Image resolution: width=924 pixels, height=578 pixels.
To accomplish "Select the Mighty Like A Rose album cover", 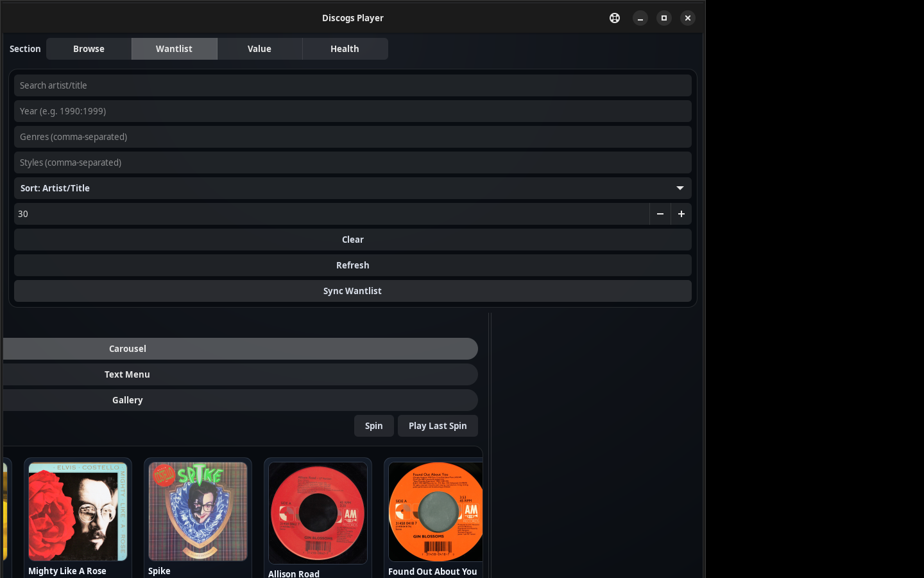I will coord(78,512).
